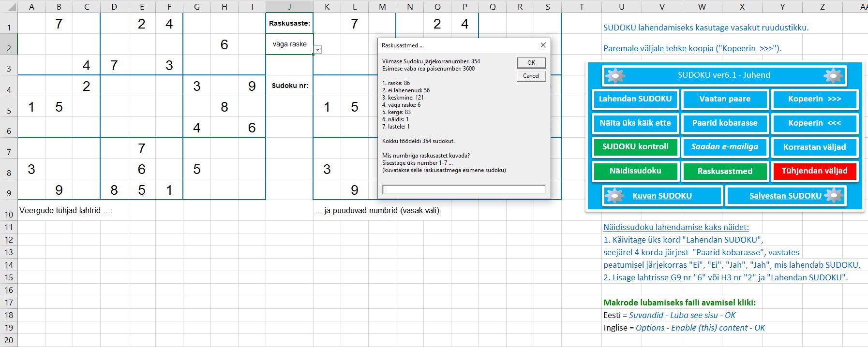Click the Vaatan paare button

tap(724, 99)
